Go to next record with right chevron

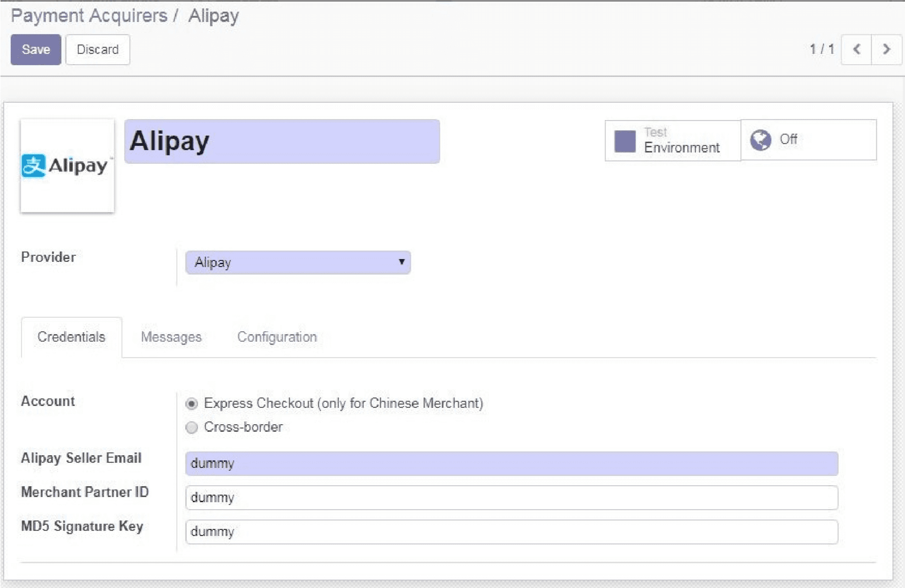pos(886,49)
